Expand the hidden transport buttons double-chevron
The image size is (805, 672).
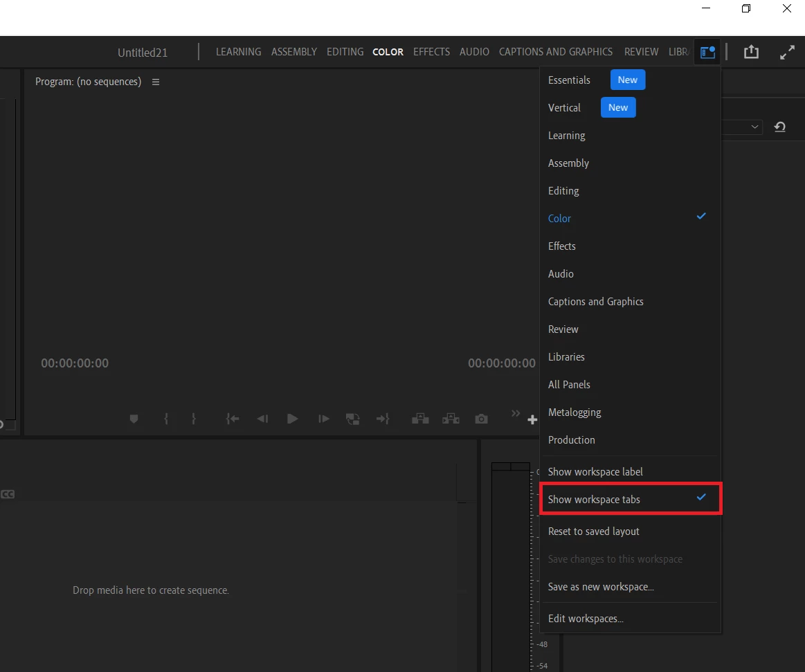pos(516,413)
